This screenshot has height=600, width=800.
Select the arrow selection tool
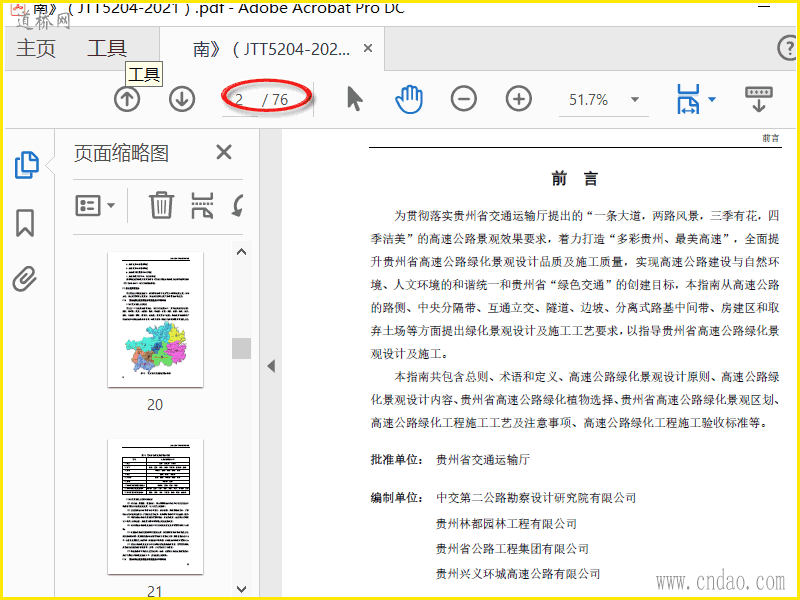coord(355,98)
